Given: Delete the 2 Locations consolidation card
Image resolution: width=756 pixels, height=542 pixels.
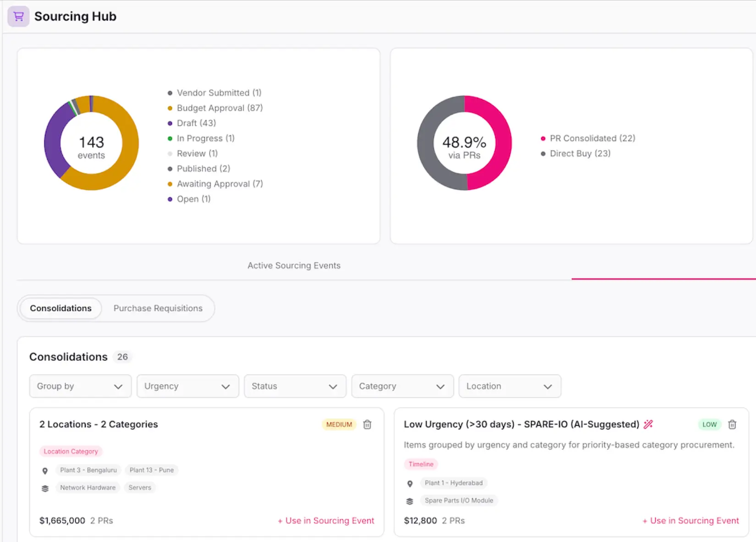Looking at the screenshot, I should point(367,424).
